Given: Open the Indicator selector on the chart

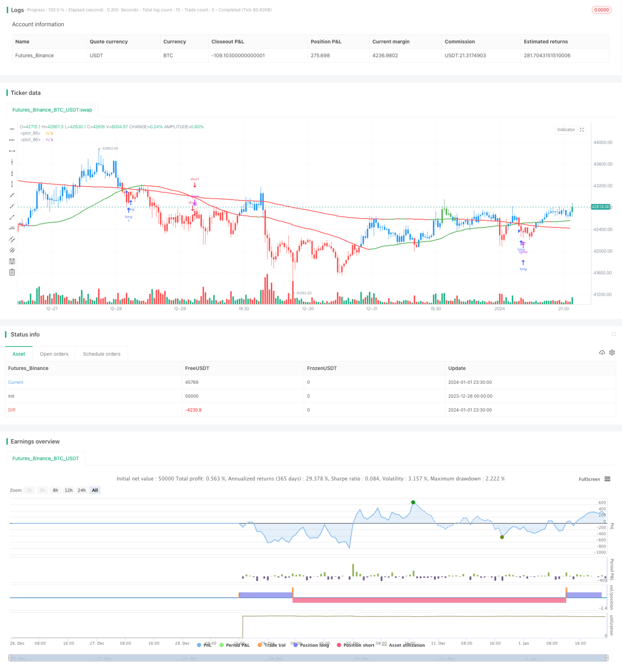Looking at the screenshot, I should click(x=566, y=130).
